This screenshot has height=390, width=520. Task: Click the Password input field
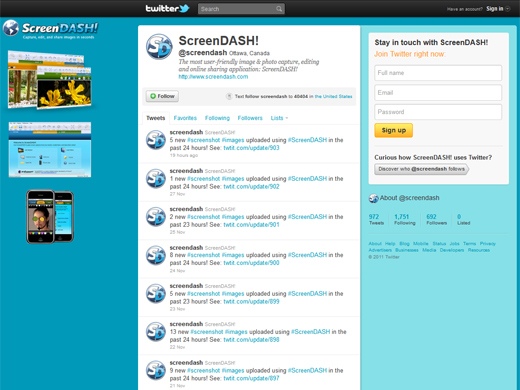click(438, 112)
